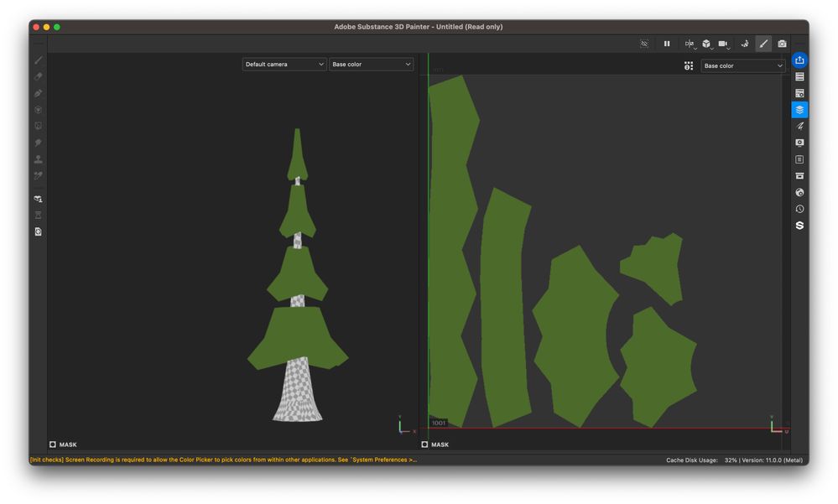Select the Eraser tool

point(39,76)
